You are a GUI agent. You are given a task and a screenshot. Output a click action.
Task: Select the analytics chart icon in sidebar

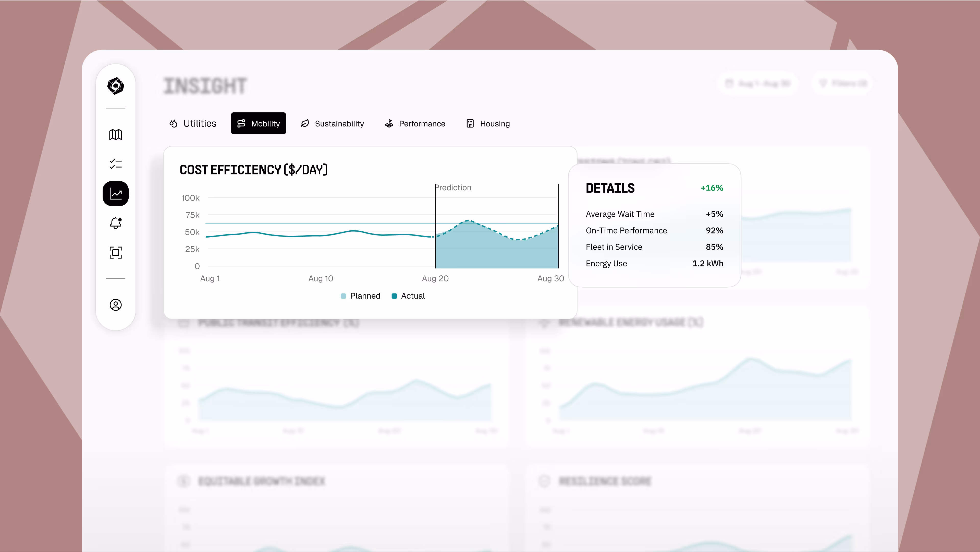[116, 193]
